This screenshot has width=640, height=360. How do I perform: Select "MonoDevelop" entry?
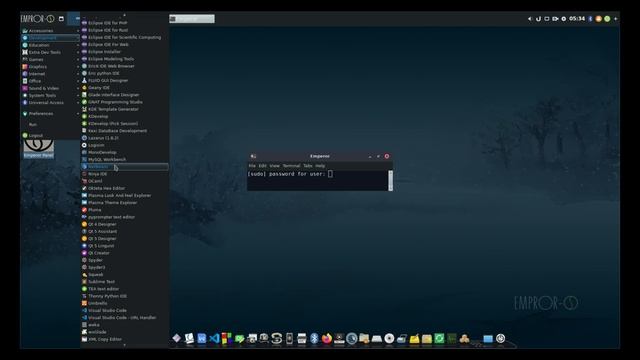[124, 152]
